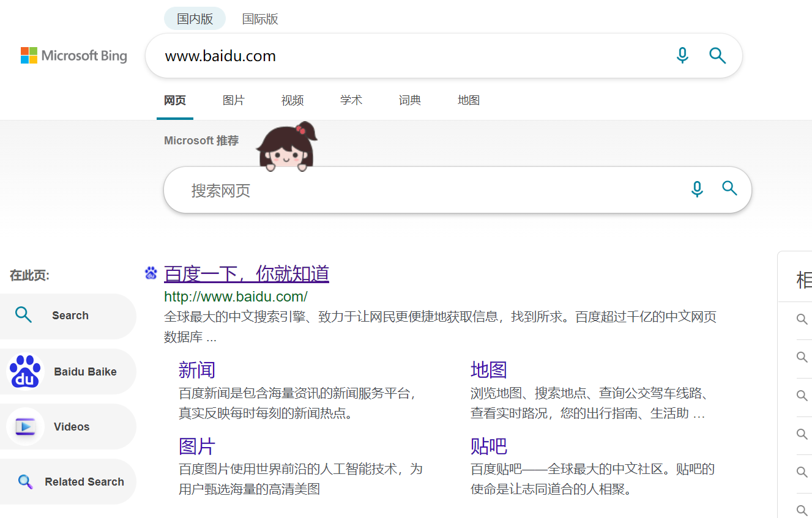Switch to the 图片 tab
The width and height of the screenshot is (812, 518).
[233, 100]
